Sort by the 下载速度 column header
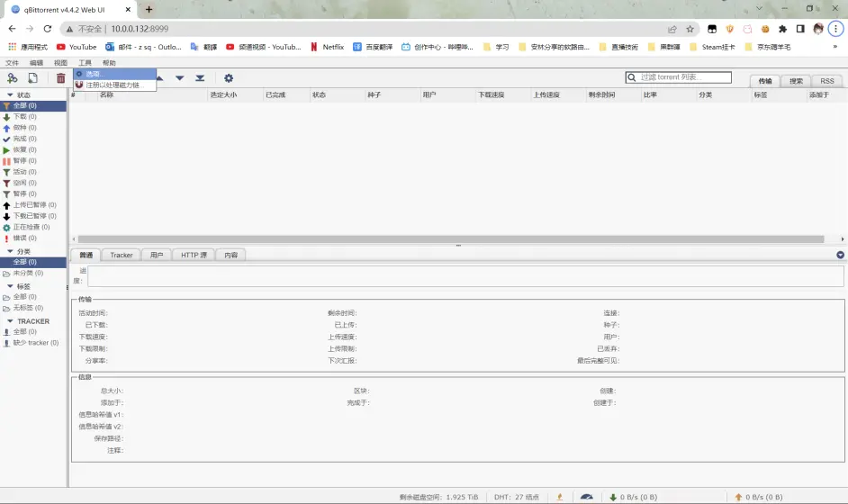 click(x=502, y=94)
